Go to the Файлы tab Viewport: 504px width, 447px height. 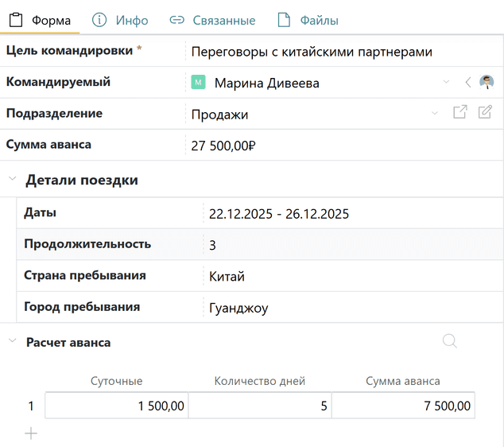pyautogui.click(x=308, y=20)
